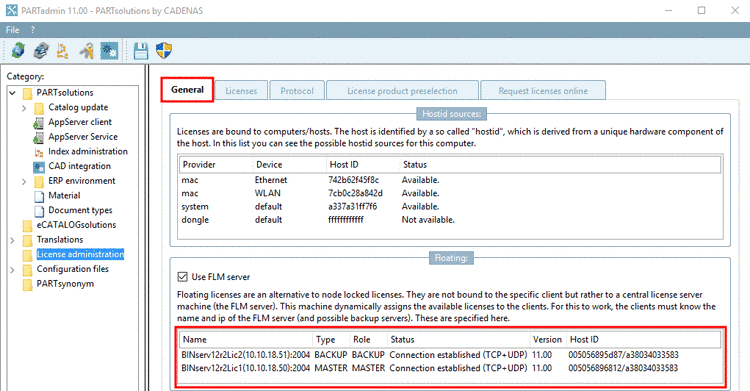
Task: Click the keys toolbar icon
Action: 87,50
